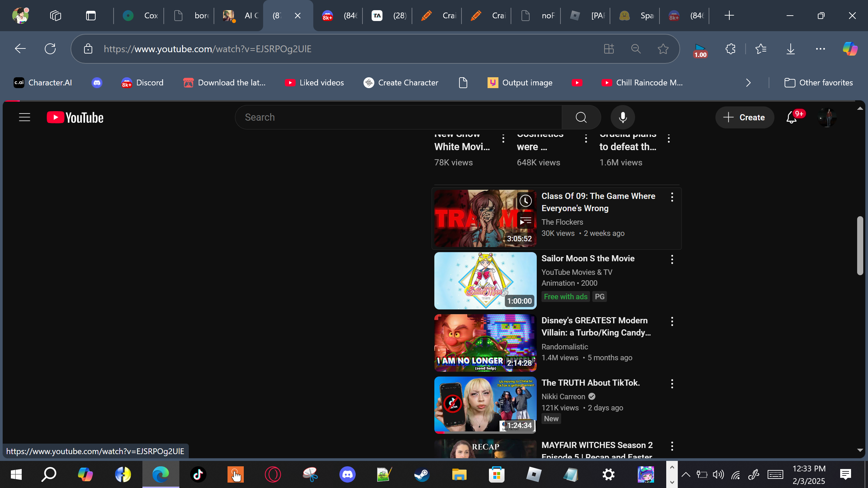
Task: Click the browser address bar URL
Action: point(208,49)
